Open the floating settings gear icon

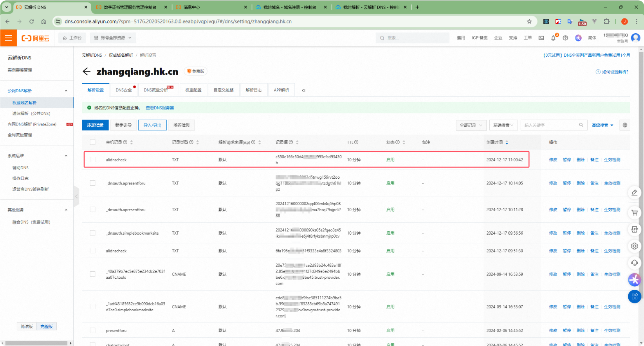click(635, 246)
